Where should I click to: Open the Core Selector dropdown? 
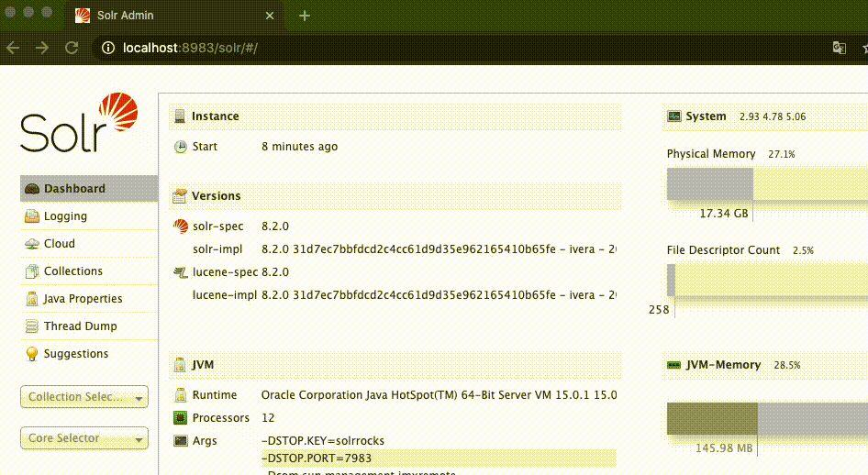click(x=84, y=438)
